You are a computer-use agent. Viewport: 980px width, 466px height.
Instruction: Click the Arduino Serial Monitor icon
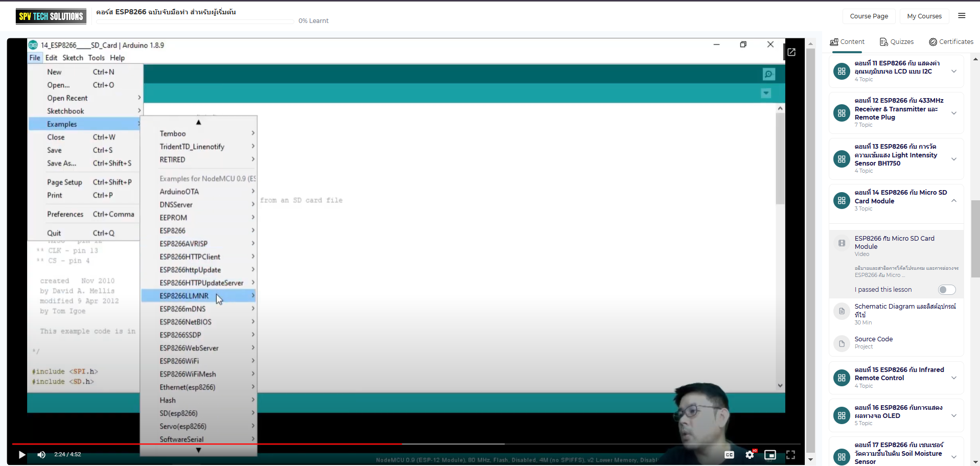pos(769,74)
